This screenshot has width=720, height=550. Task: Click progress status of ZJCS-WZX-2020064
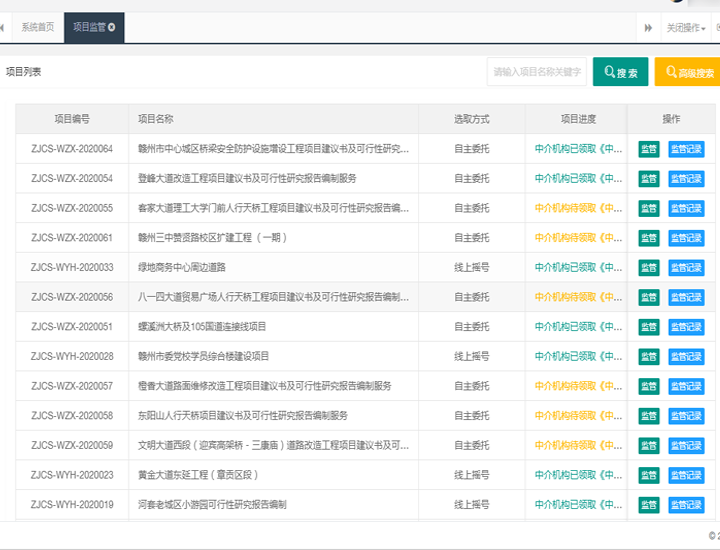(578, 149)
